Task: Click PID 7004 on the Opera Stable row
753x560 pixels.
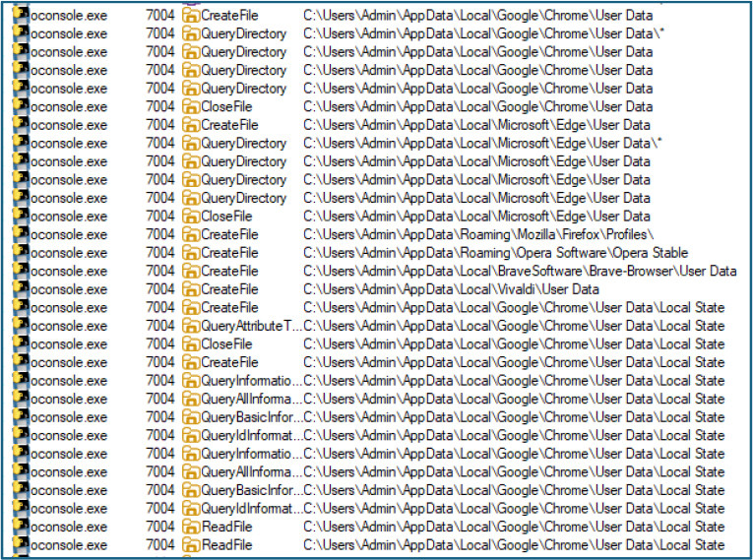Action: click(160, 253)
